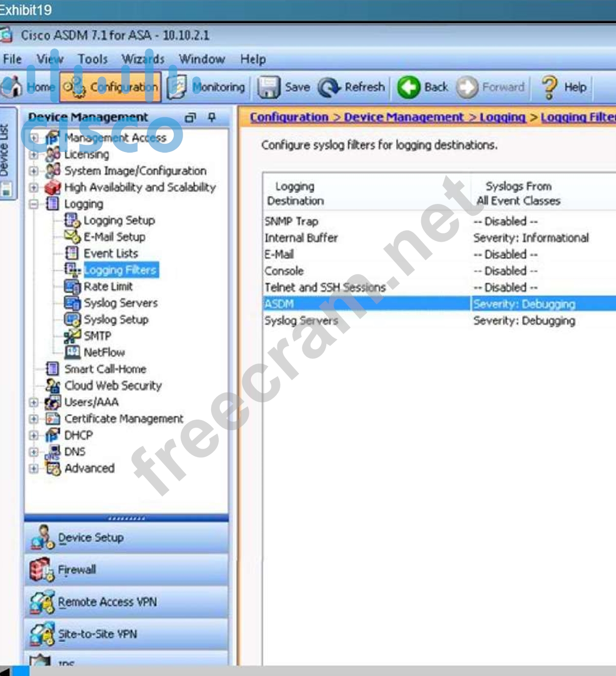Viewport: 616px width, 676px height.
Task: Click the Refresh toolbar icon
Action: [x=329, y=87]
